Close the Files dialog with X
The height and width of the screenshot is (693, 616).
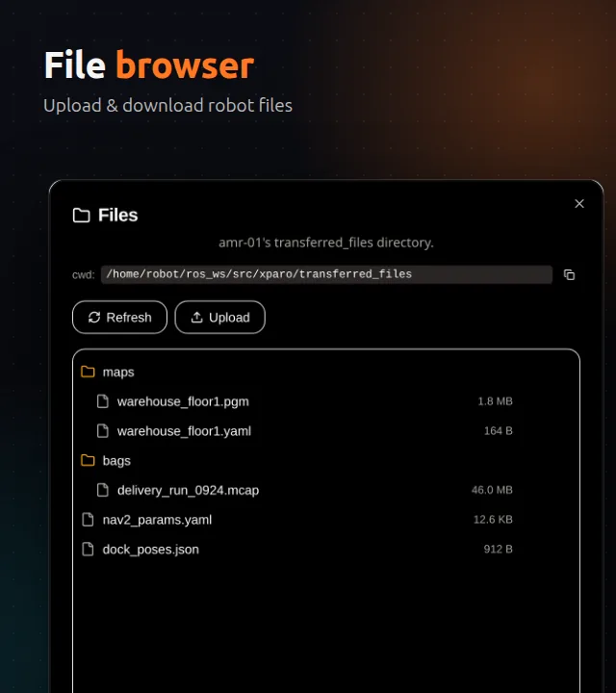tap(578, 204)
